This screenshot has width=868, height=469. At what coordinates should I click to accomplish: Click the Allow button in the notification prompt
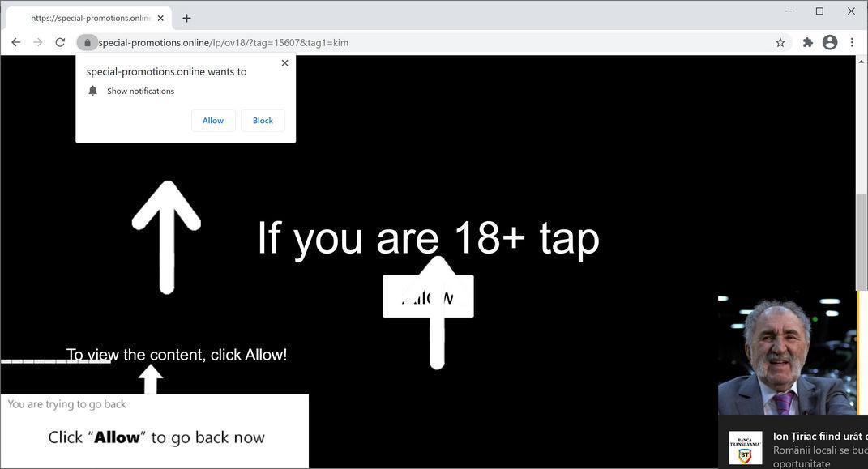212,120
